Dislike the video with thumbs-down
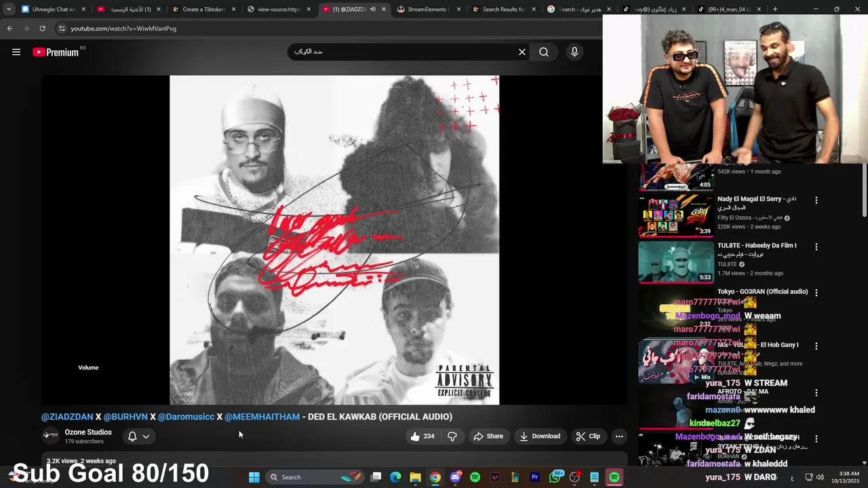 click(x=452, y=436)
